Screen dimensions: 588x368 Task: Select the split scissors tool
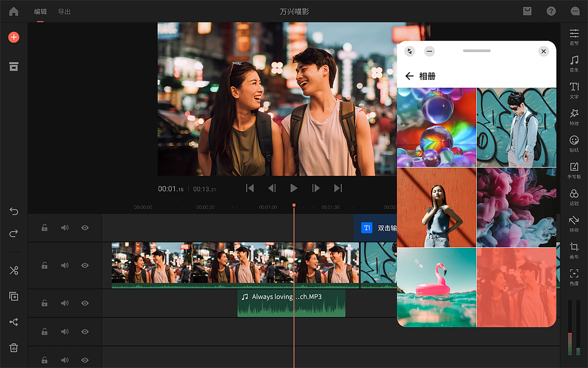pyautogui.click(x=14, y=270)
